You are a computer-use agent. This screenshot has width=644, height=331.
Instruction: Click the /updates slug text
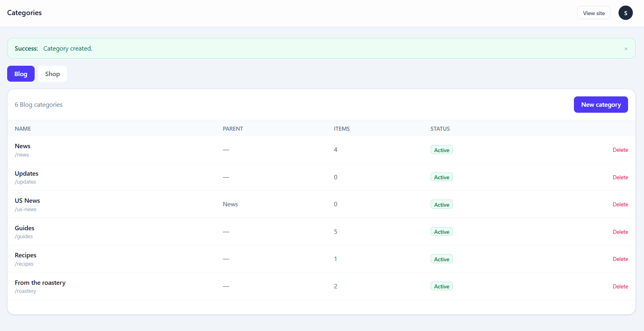pos(25,182)
